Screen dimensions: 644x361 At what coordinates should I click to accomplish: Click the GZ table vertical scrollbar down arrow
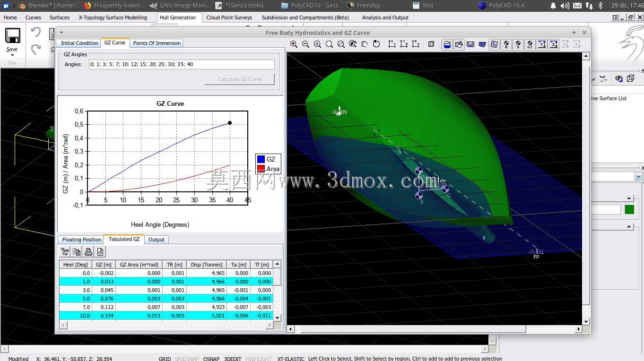pyautogui.click(x=278, y=318)
